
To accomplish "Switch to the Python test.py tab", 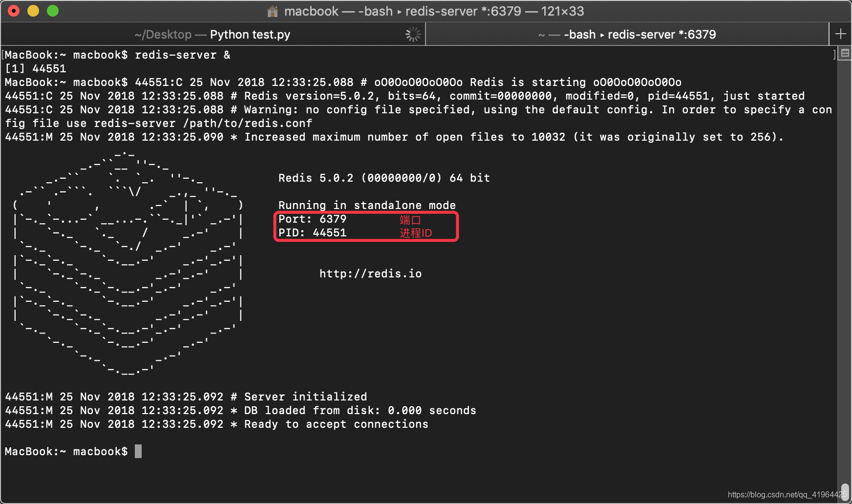I will tap(213, 34).
